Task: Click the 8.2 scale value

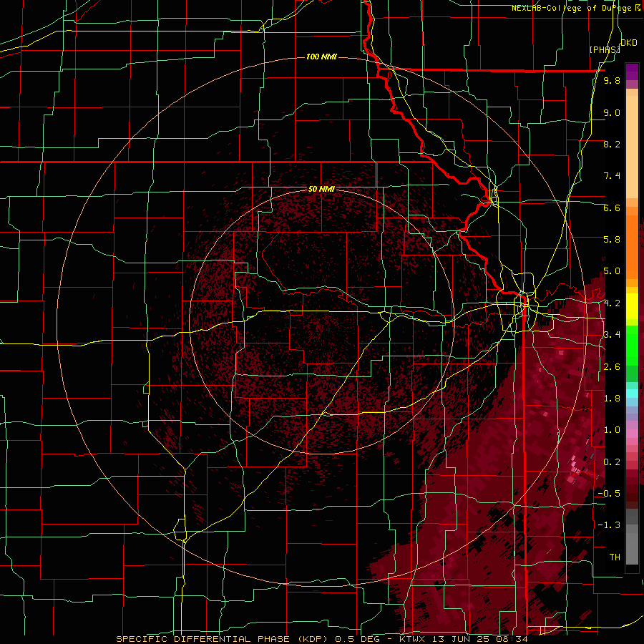Action: (612, 144)
